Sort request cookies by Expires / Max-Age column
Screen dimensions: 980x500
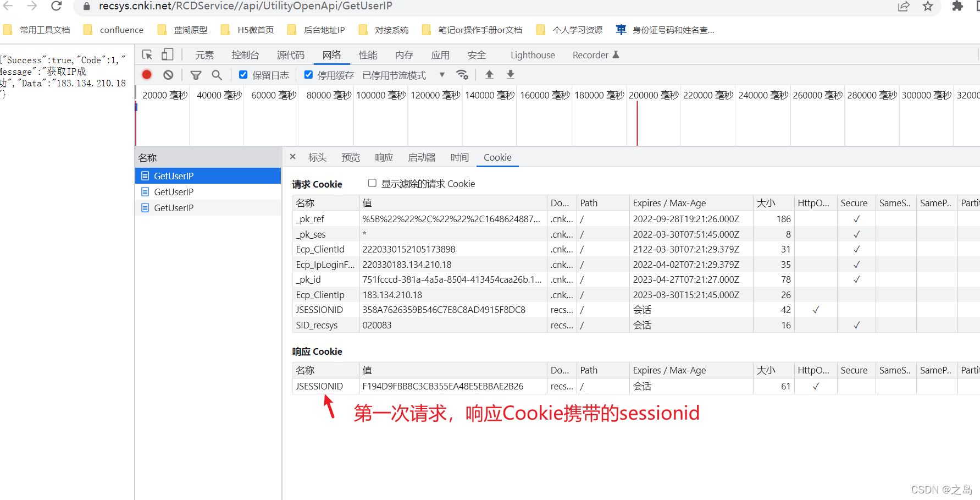(690, 203)
